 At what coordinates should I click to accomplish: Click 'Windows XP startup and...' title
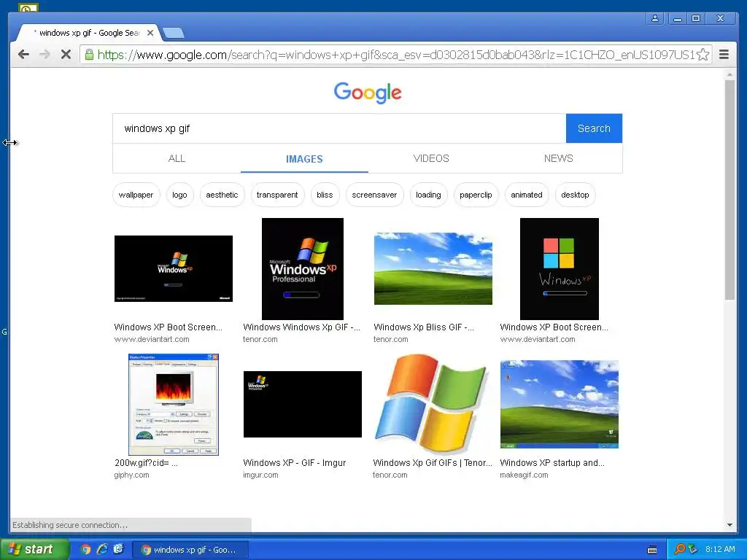[x=552, y=463]
